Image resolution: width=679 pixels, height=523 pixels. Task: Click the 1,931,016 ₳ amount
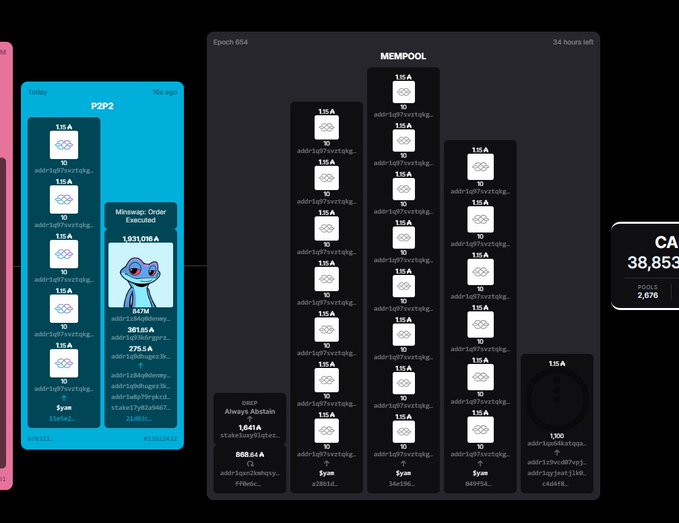pos(141,239)
